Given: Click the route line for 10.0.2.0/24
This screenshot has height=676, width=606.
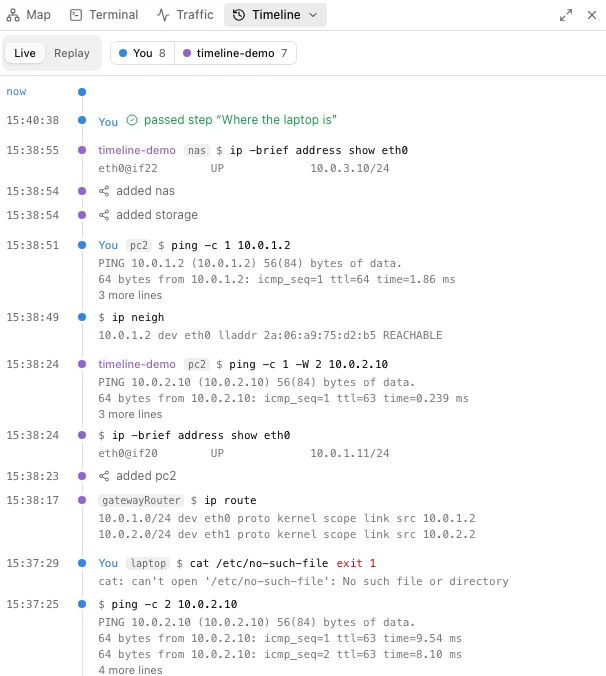Looking at the screenshot, I should click(x=287, y=534).
